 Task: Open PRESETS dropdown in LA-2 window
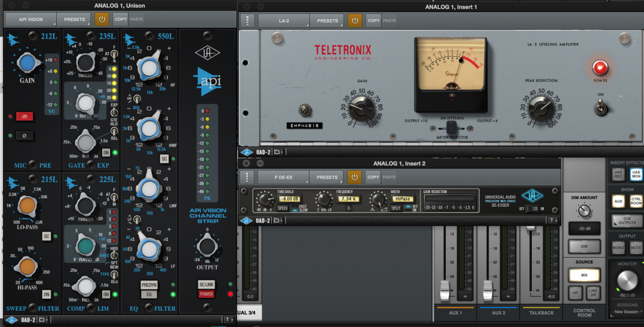(328, 21)
